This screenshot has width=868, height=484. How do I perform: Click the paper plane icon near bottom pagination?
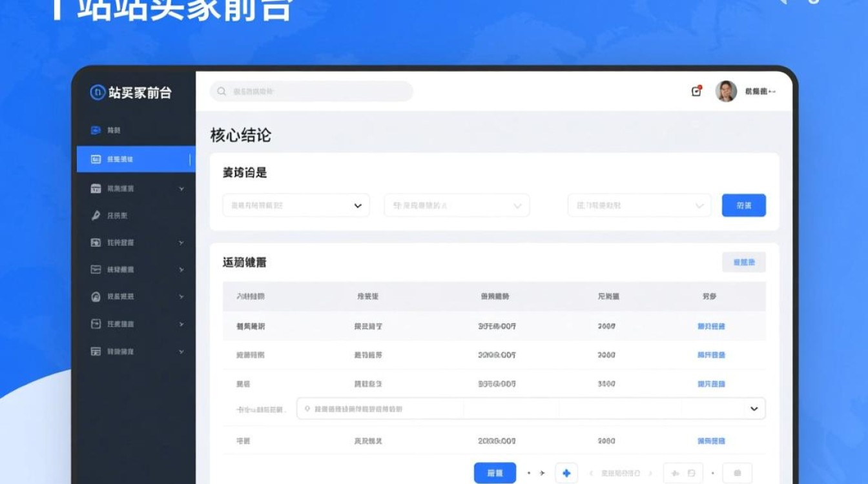(541, 472)
